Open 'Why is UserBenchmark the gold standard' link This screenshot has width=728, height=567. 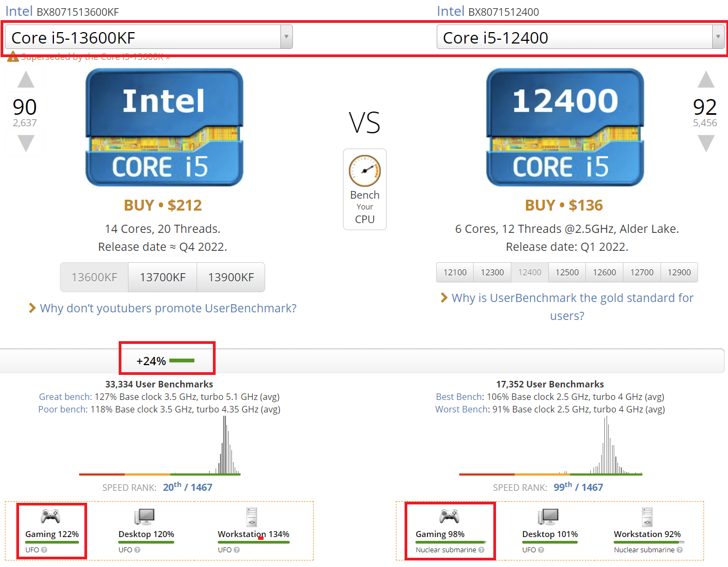coord(572,306)
